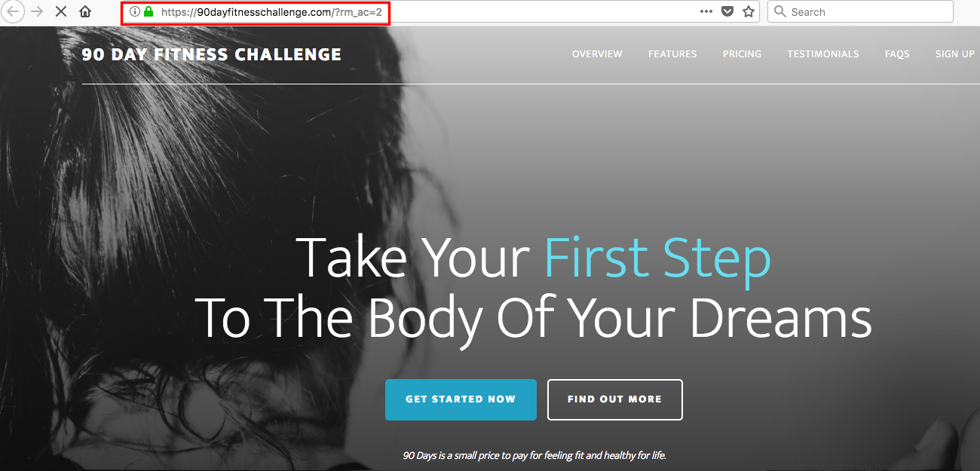This screenshot has width=980, height=471.
Task: Open the OVERVIEW navigation item
Action: coord(597,54)
